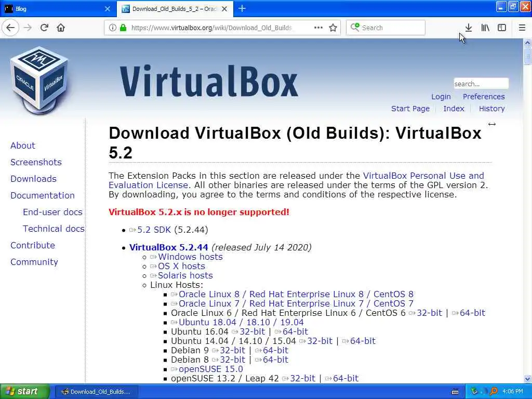
Task: Click the VirtualBox cube logo
Action: [x=39, y=80]
